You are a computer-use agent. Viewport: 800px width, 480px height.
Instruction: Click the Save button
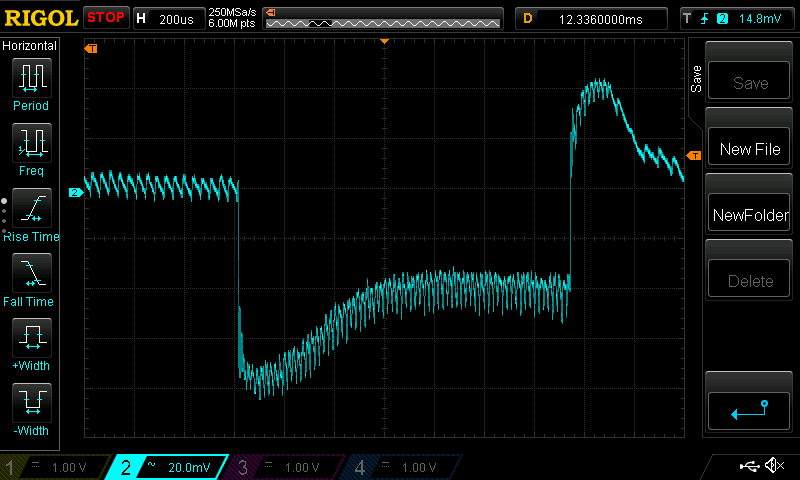tap(749, 82)
